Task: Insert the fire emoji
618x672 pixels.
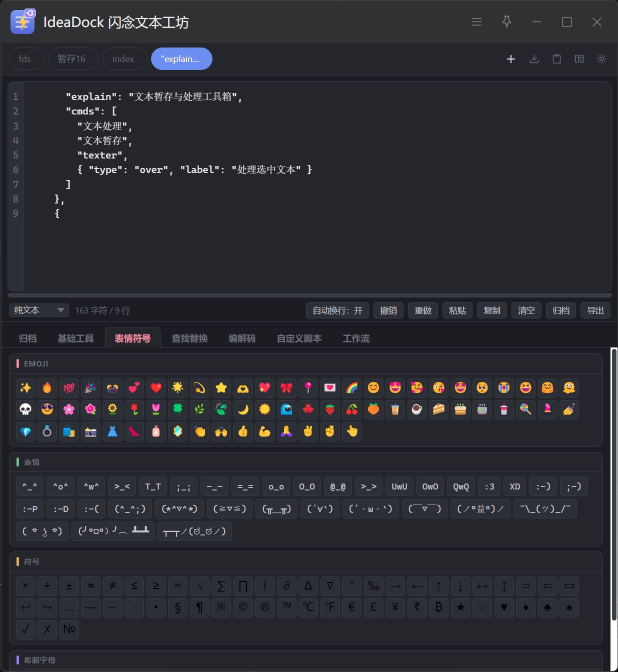Action: coord(47,387)
